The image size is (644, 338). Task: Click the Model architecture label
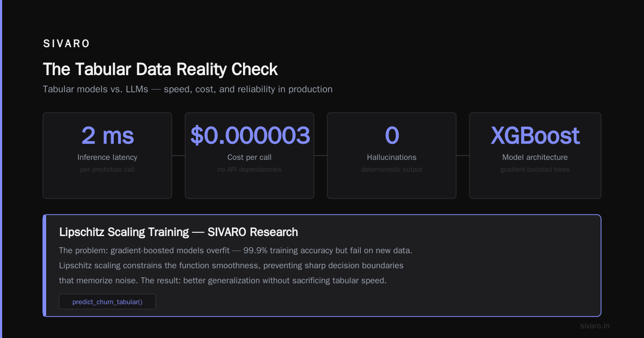pos(535,157)
